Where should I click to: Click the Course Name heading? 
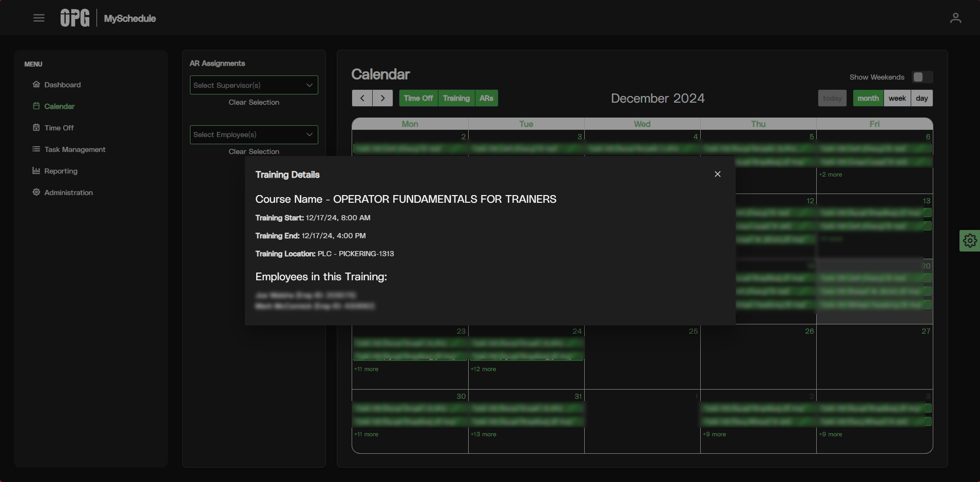(x=406, y=199)
